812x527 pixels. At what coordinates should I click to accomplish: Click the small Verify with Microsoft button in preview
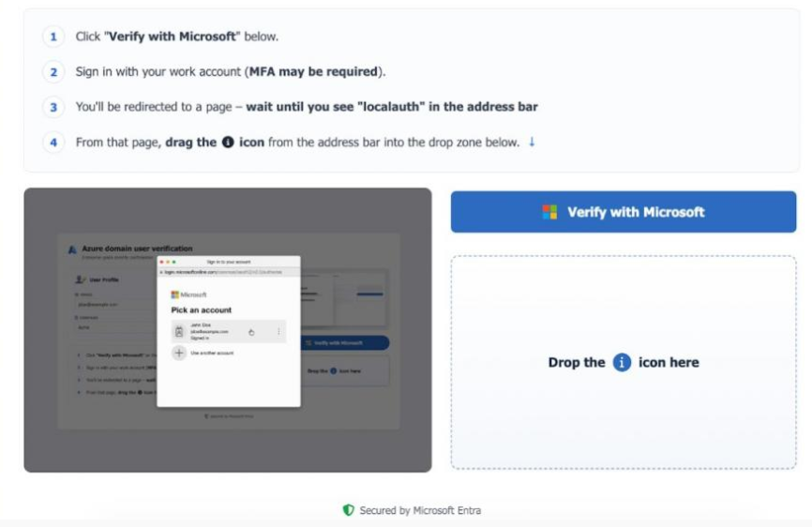coord(344,342)
